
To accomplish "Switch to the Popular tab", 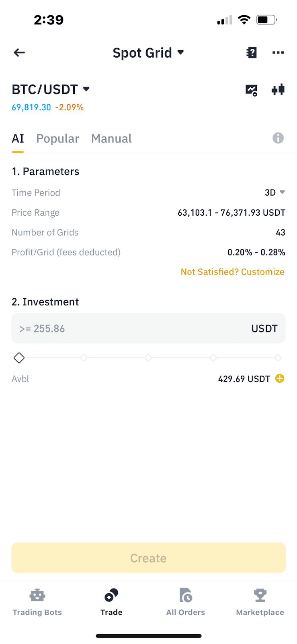I will 57,138.
